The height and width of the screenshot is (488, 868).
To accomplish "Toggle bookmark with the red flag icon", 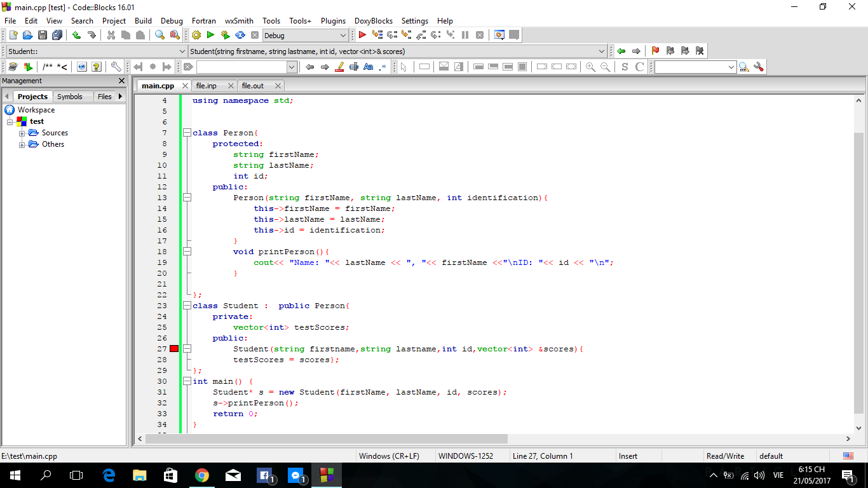I will point(655,51).
